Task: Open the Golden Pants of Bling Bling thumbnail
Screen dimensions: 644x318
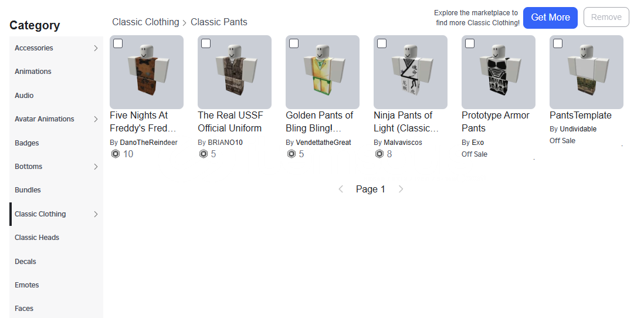Action: tap(323, 72)
